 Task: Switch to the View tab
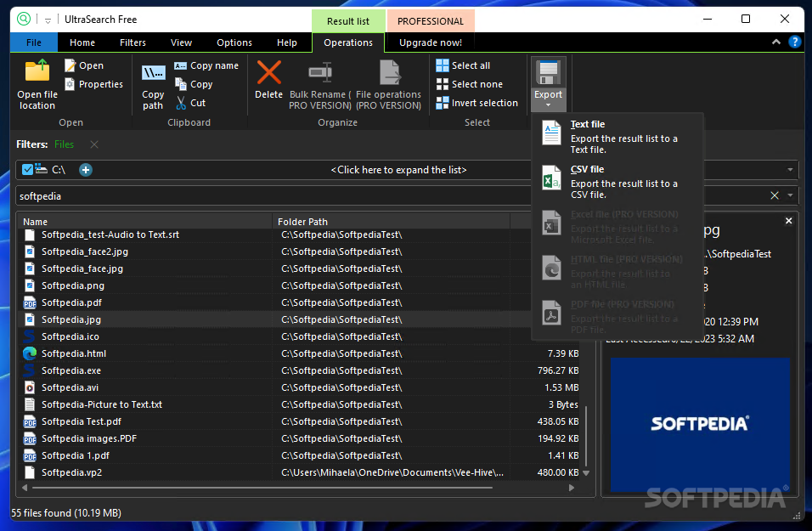click(x=181, y=42)
